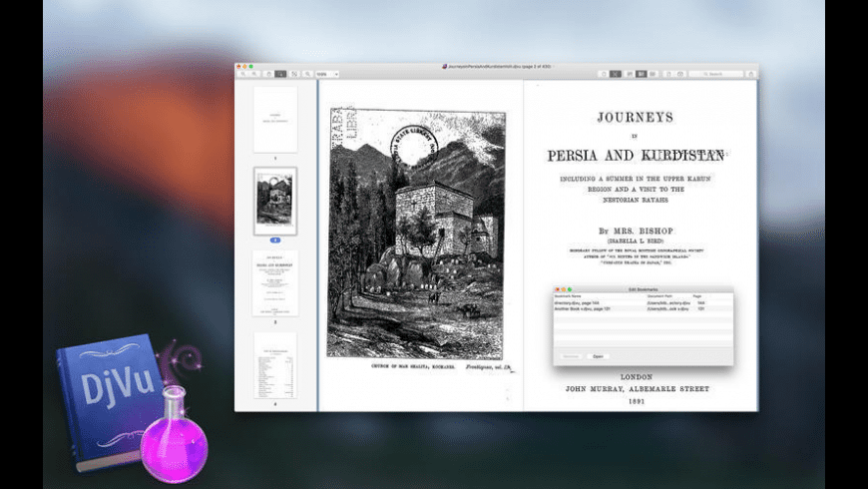Click the 'JOURNEYS' heading on title page
The image size is (868, 489).
coord(636,118)
